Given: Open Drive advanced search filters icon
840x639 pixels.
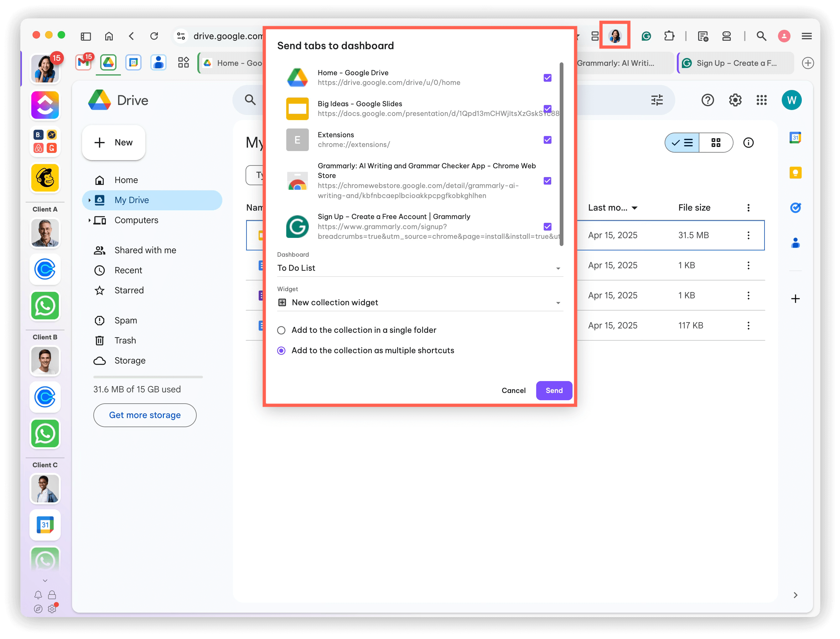Looking at the screenshot, I should coord(657,100).
